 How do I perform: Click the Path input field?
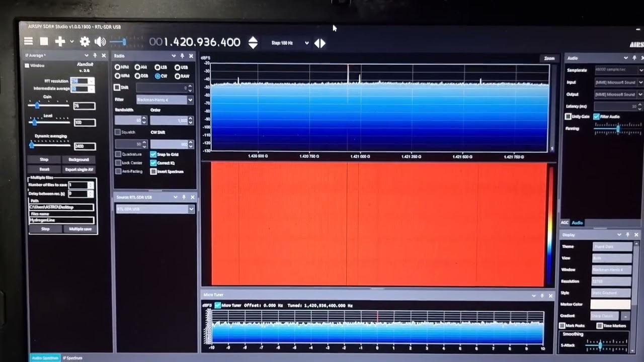[x=61, y=207]
